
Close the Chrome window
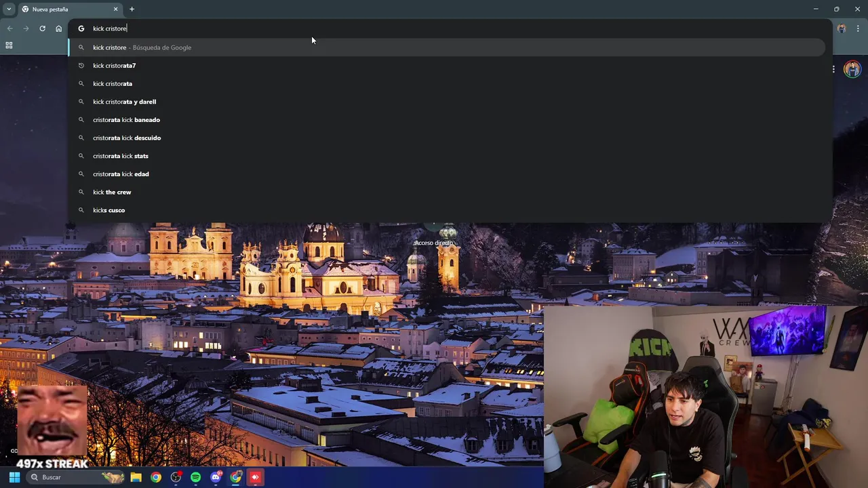point(857,9)
